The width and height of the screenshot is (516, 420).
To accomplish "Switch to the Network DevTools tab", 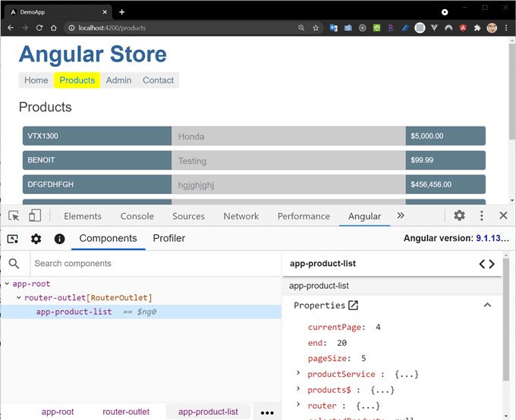I will coord(241,216).
